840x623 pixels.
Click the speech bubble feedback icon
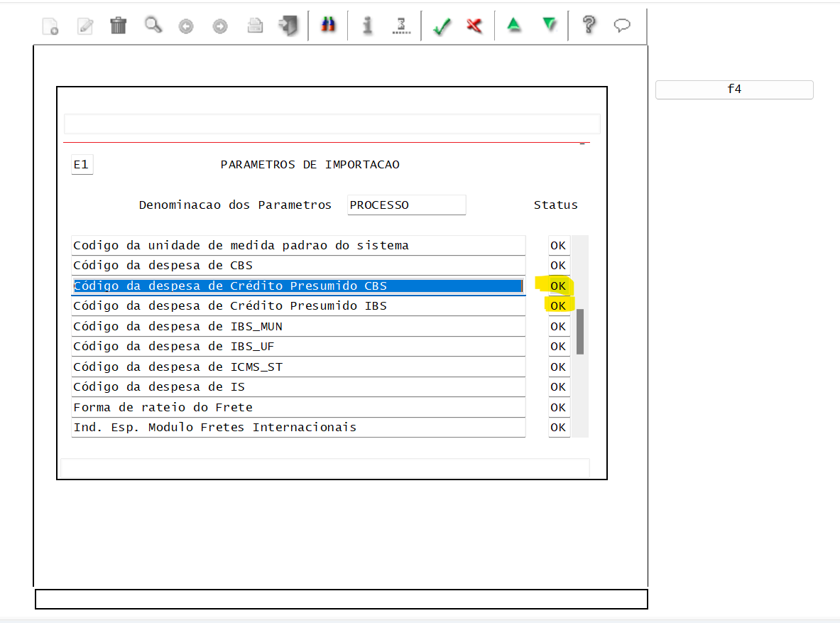(622, 24)
